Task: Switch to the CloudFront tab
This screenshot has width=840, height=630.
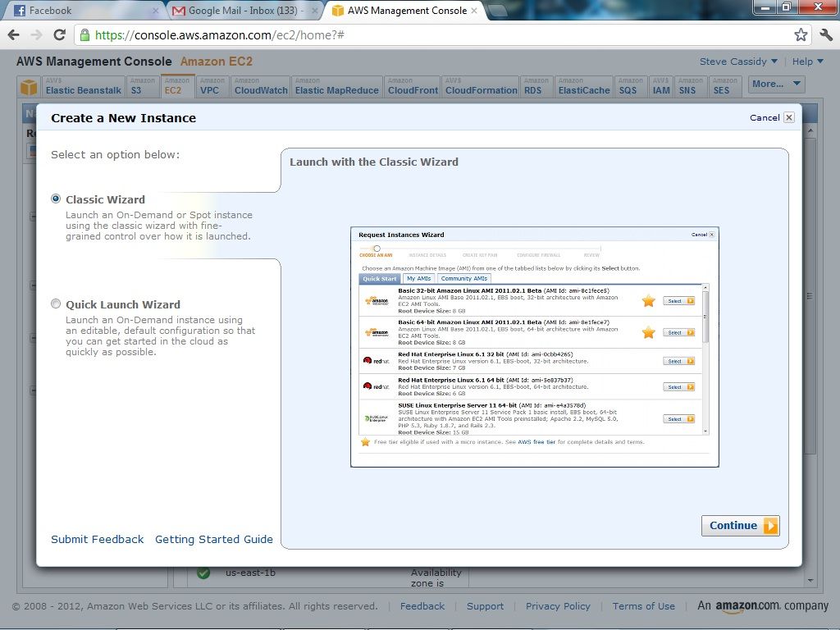Action: coord(413,87)
